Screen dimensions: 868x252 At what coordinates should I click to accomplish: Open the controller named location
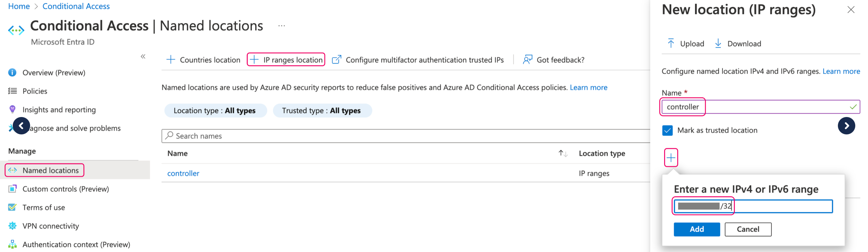pos(183,173)
